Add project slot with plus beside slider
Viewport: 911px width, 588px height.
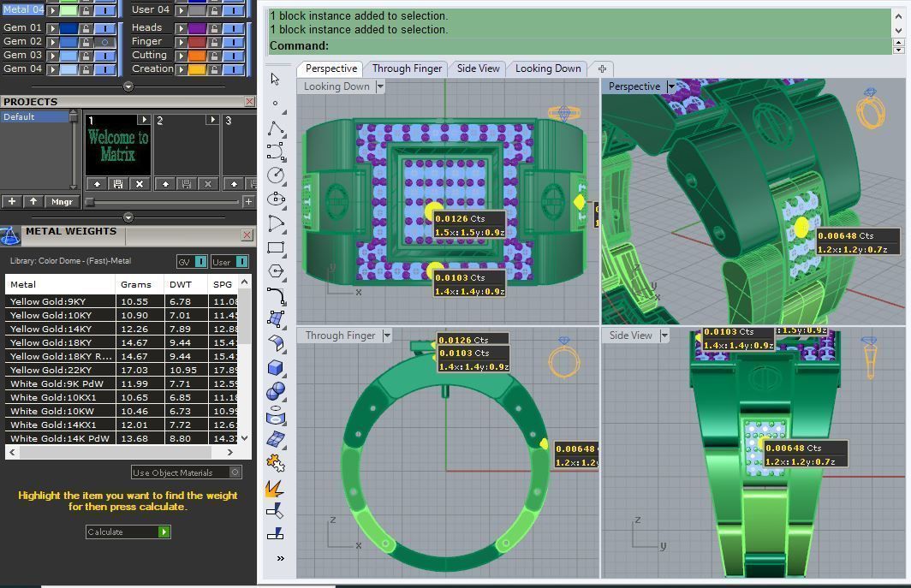[248, 202]
